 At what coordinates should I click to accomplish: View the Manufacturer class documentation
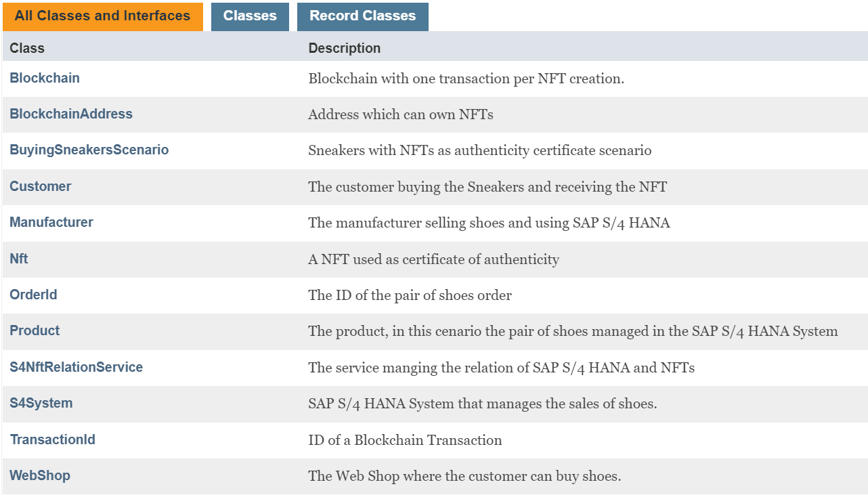(x=51, y=222)
